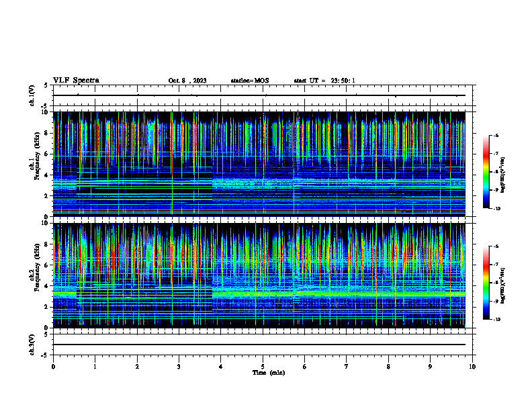Click time axis tick label "4"
This screenshot has width=532, height=411.
click(221, 367)
